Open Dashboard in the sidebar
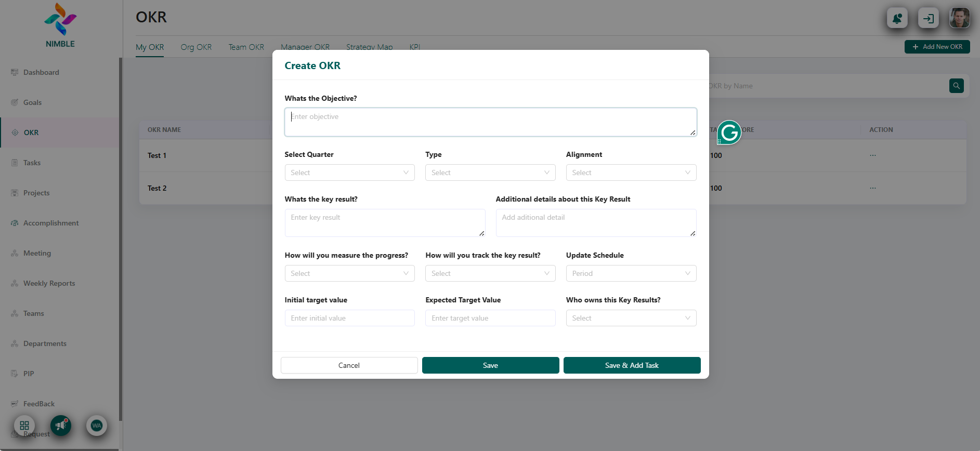Image resolution: width=980 pixels, height=451 pixels. [41, 72]
